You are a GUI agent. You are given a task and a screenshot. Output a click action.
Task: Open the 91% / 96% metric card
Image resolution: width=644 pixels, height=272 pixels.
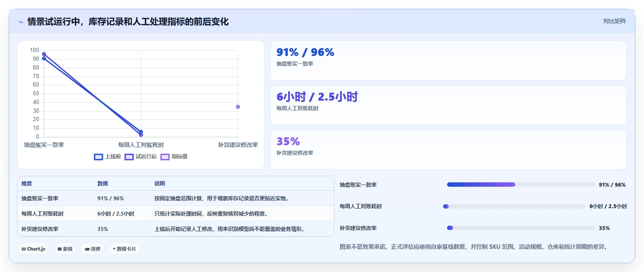pos(448,60)
